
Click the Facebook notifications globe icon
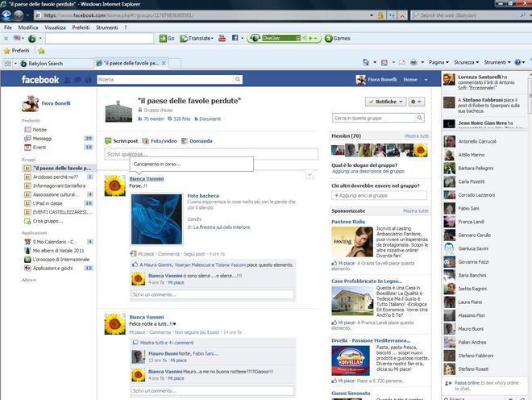[x=88, y=80]
